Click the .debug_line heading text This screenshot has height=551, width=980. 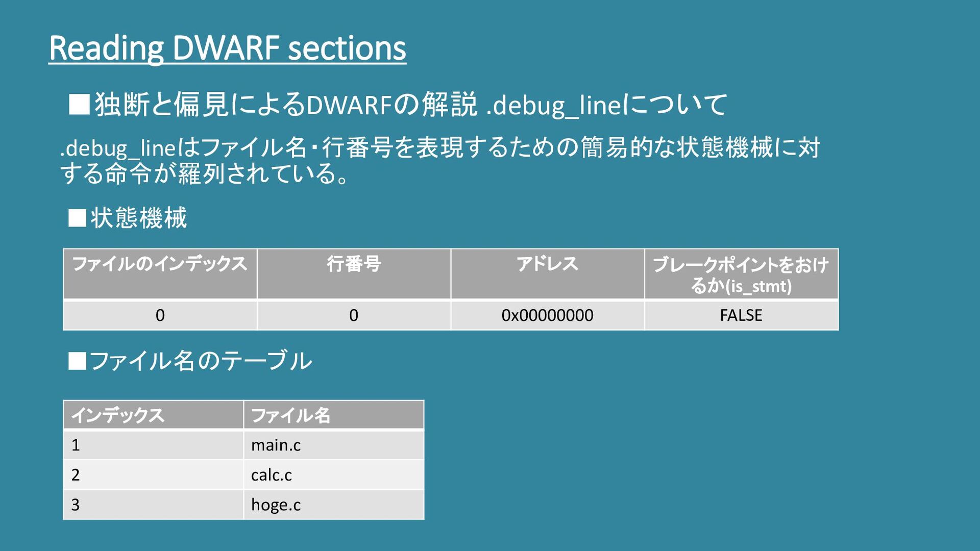pos(398,105)
